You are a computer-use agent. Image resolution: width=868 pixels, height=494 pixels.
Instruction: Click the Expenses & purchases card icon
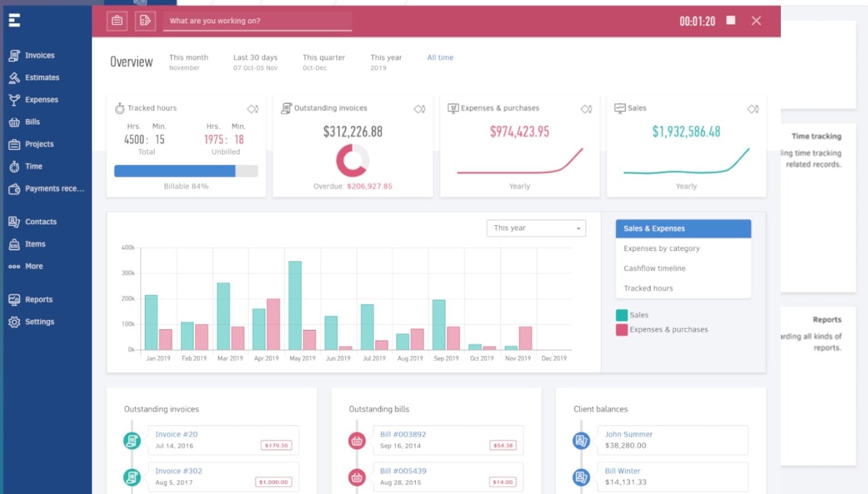pyautogui.click(x=453, y=108)
